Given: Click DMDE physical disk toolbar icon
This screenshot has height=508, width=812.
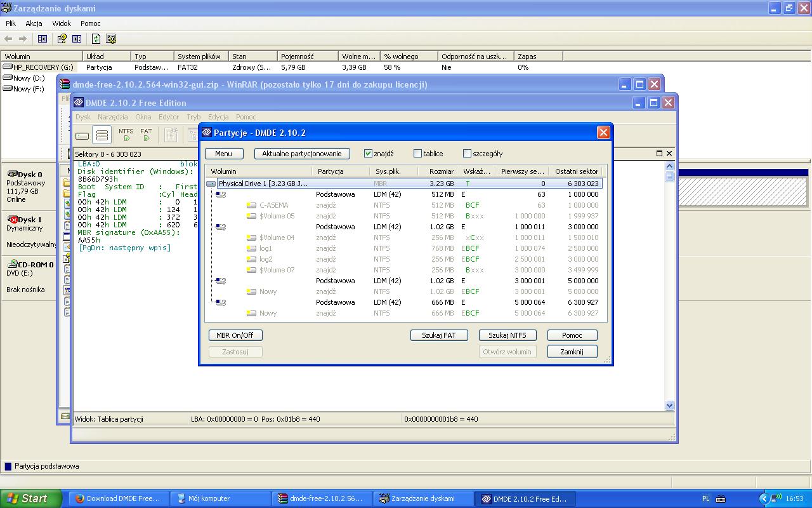Looking at the screenshot, I should [82, 135].
